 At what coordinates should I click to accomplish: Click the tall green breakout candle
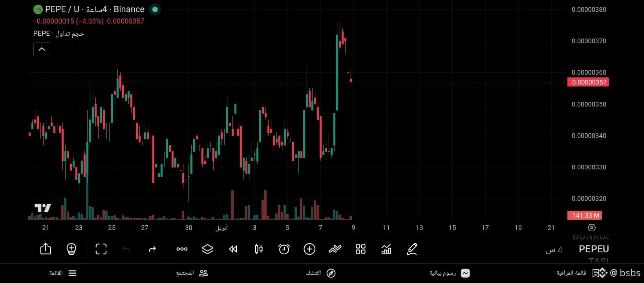(x=337, y=72)
